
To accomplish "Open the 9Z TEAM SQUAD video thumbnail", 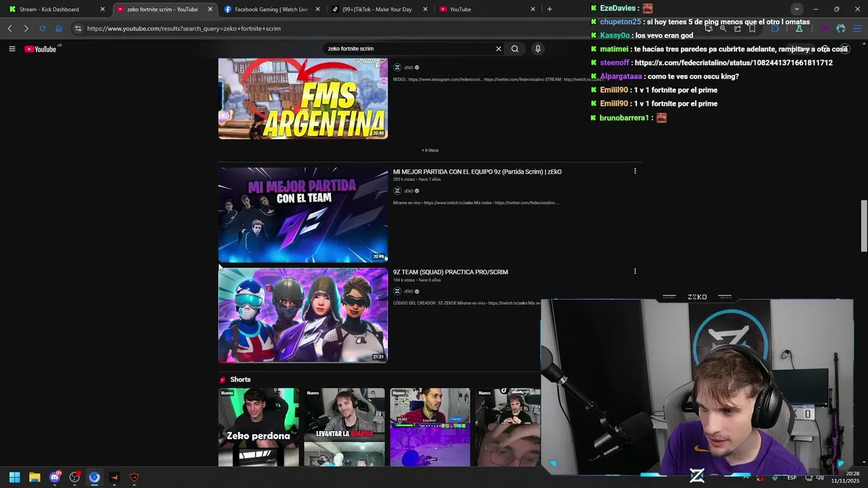I will tap(303, 315).
